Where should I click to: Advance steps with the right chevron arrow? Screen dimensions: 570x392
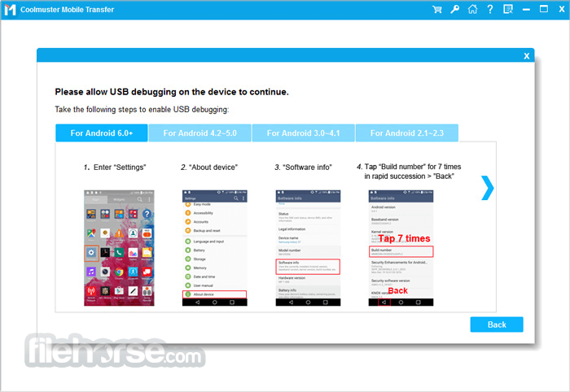tap(487, 188)
